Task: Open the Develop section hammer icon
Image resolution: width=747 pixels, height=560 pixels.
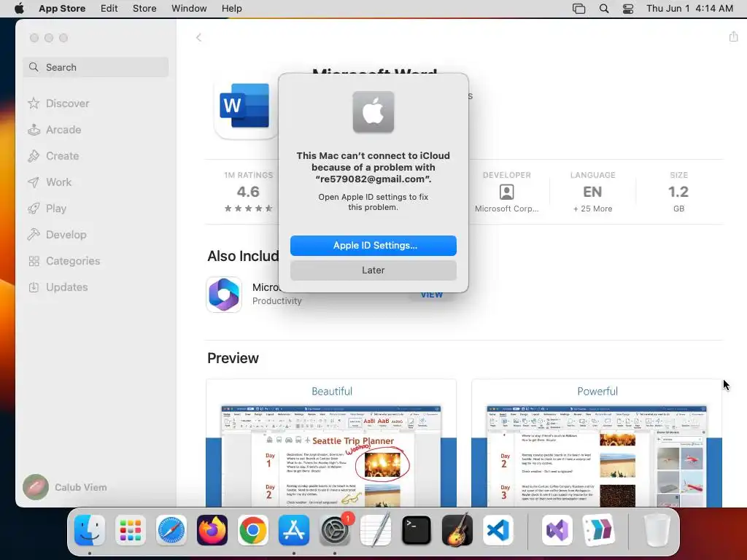Action: pyautogui.click(x=34, y=234)
